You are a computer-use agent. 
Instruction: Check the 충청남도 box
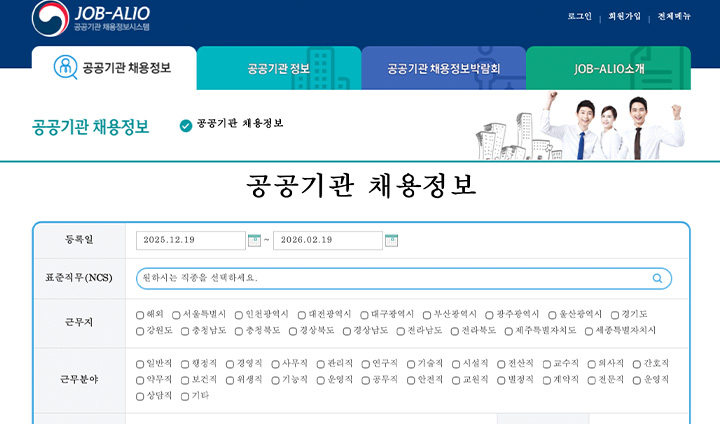point(185,331)
